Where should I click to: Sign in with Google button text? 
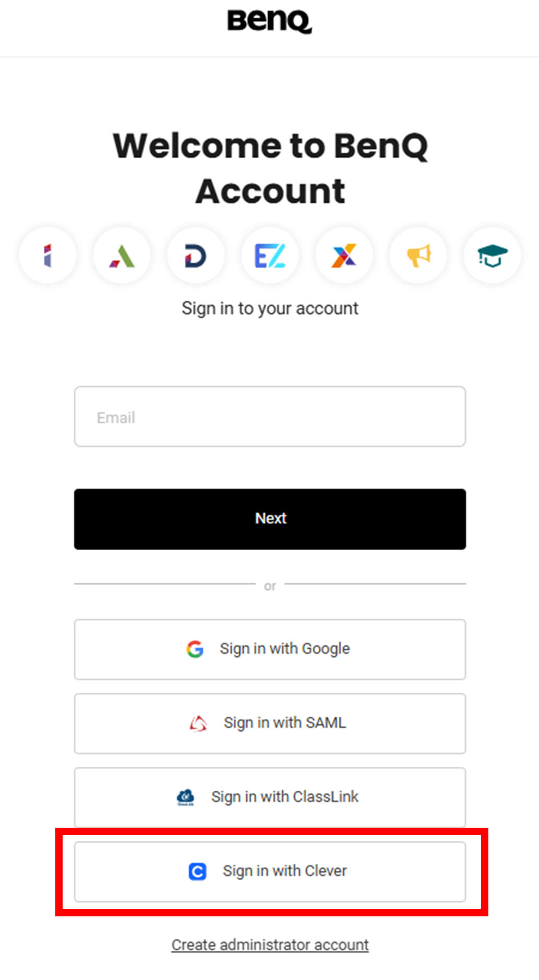(285, 649)
